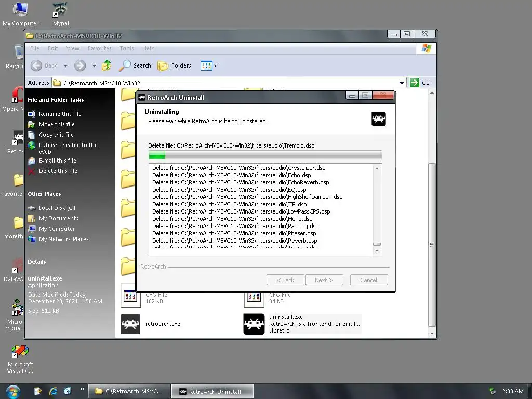Click the address field path text
The height and width of the screenshot is (399, 532).
tap(102, 83)
